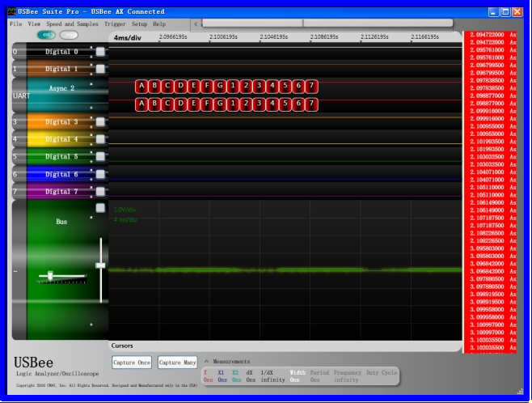The height and width of the screenshot is (403, 532).
Task: Select decoded byte 1 in upper Async row
Action: click(233, 87)
